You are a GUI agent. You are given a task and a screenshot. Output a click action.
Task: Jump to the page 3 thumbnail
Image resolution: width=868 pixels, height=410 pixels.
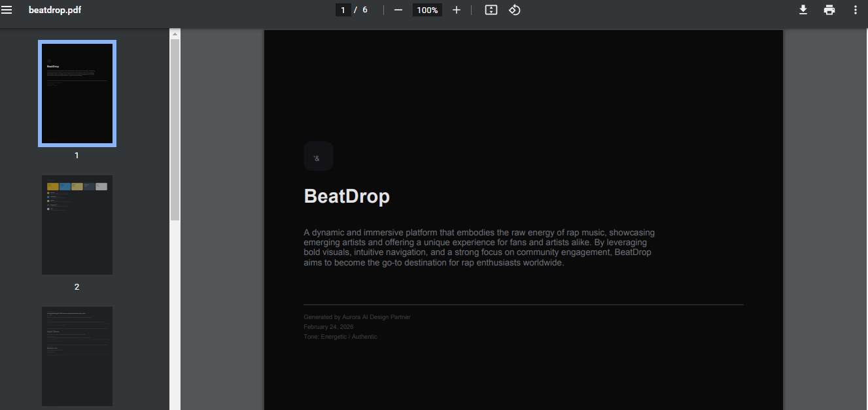click(77, 356)
